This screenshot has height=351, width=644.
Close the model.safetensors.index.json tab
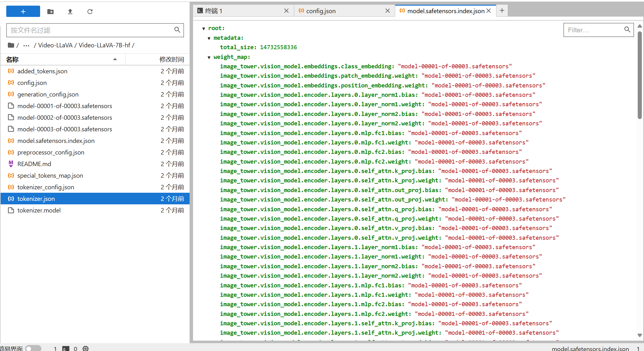coord(489,11)
